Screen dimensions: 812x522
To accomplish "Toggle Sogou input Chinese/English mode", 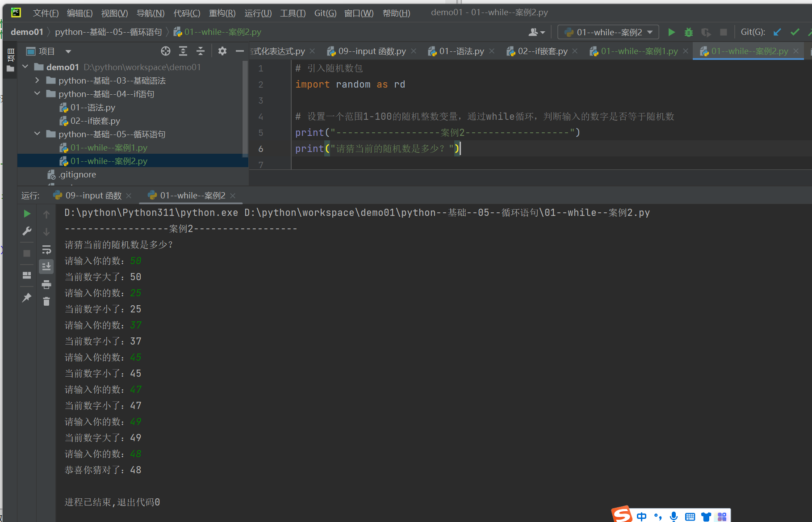I will pyautogui.click(x=641, y=517).
